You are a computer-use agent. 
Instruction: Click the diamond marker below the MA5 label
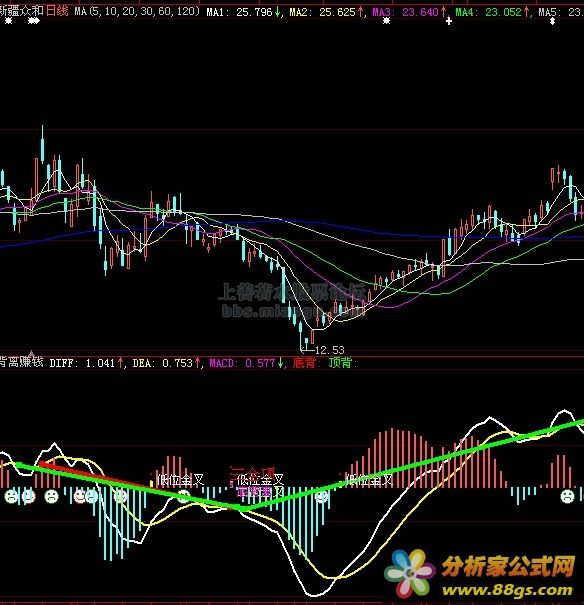(x=552, y=21)
